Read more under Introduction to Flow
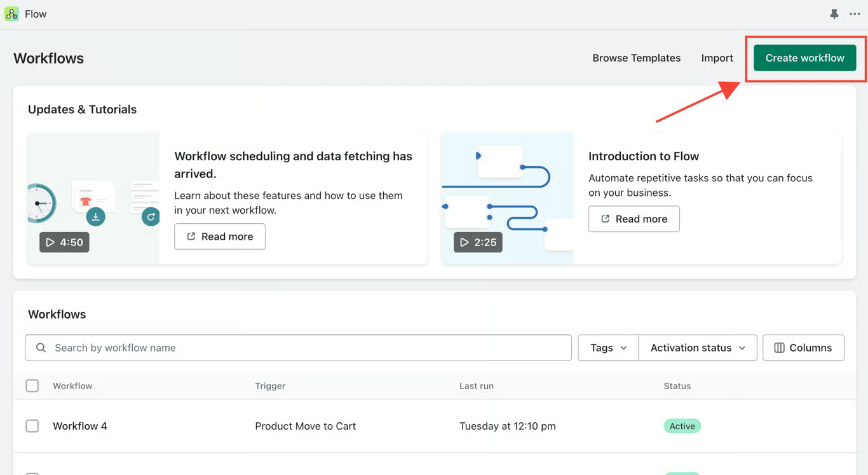 (x=634, y=219)
